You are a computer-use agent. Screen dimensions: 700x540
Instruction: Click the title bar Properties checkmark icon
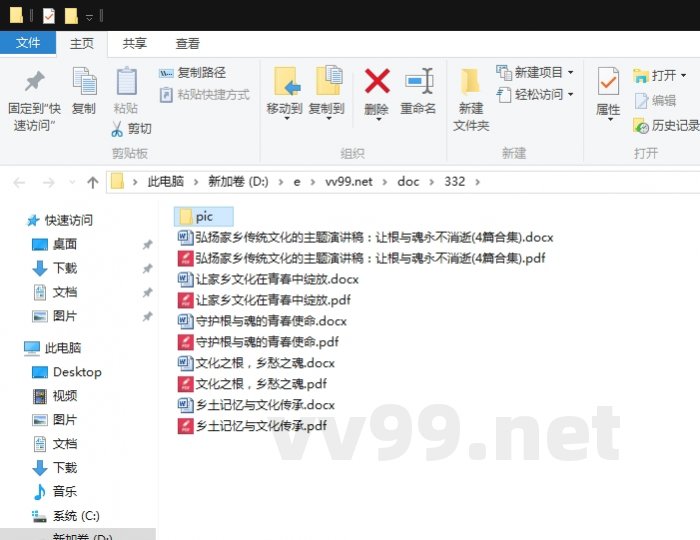pos(49,16)
